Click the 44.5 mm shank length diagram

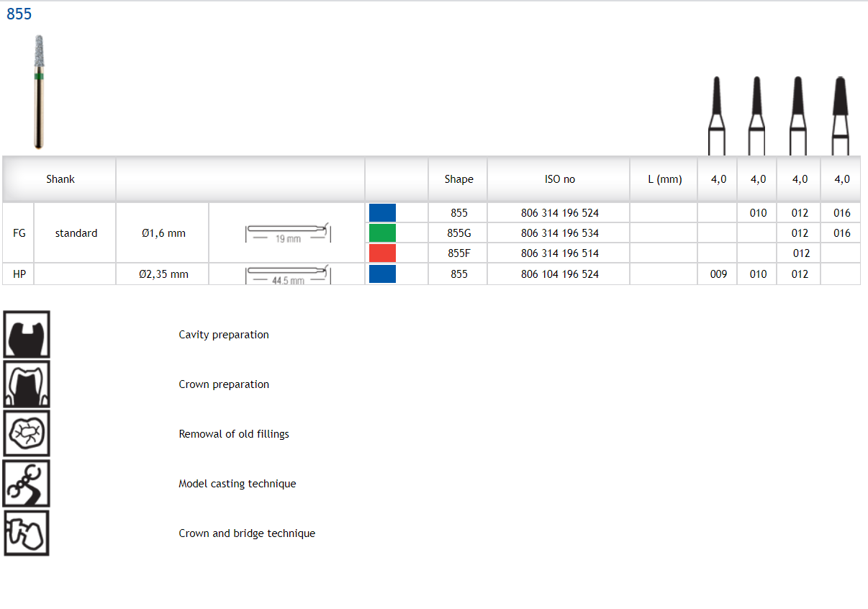point(288,274)
